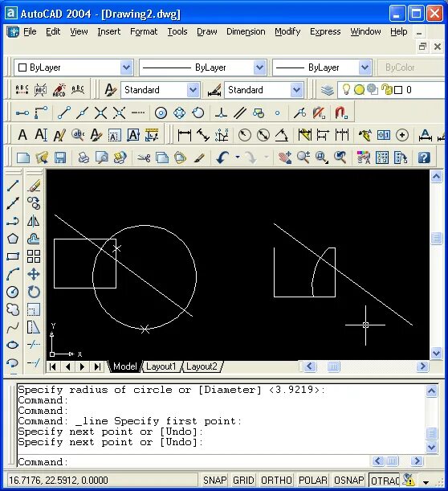
Task: Expand the undo history dropdown arrow
Action: (238, 157)
